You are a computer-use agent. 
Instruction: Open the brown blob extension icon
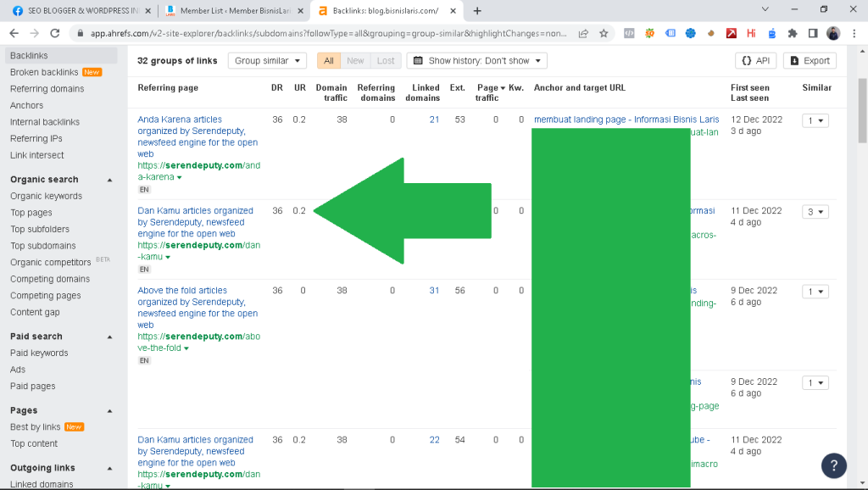click(x=711, y=33)
